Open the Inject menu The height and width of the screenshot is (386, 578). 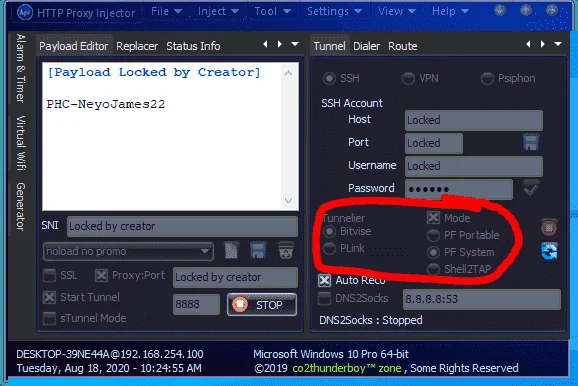(218, 11)
